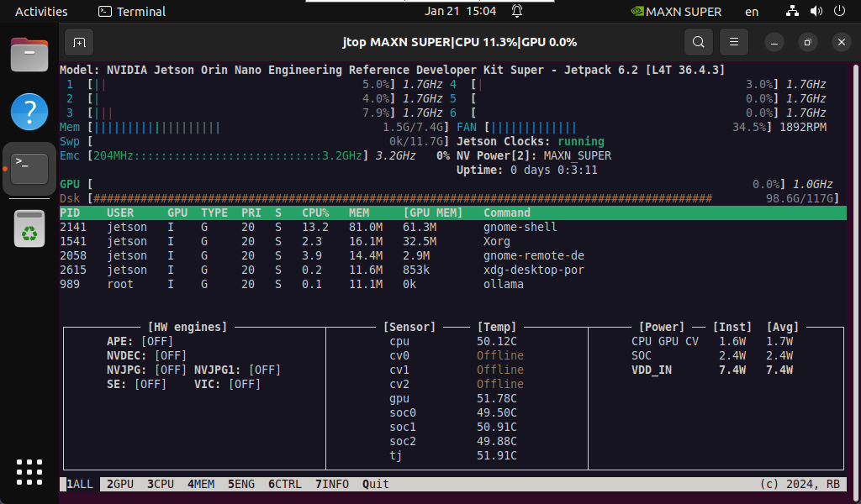Image resolution: width=861 pixels, height=504 pixels.
Task: Quit jtop using the Quit label
Action: point(375,484)
